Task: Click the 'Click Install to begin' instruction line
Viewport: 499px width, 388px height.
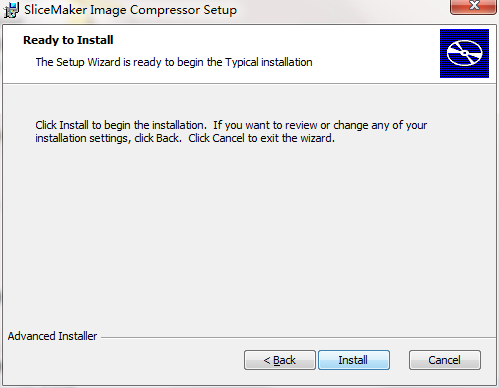Action: (121, 125)
